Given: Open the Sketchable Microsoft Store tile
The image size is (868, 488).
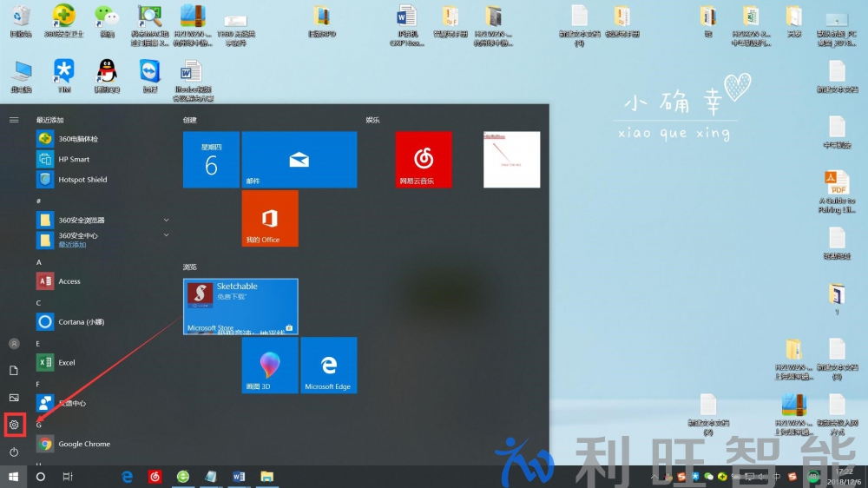Looking at the screenshot, I should (x=240, y=307).
